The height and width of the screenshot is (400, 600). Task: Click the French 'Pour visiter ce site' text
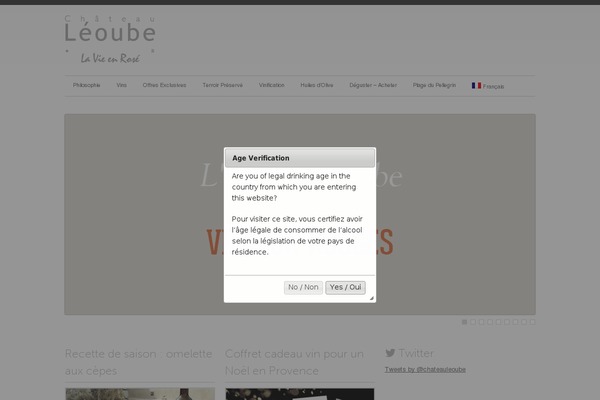click(297, 235)
